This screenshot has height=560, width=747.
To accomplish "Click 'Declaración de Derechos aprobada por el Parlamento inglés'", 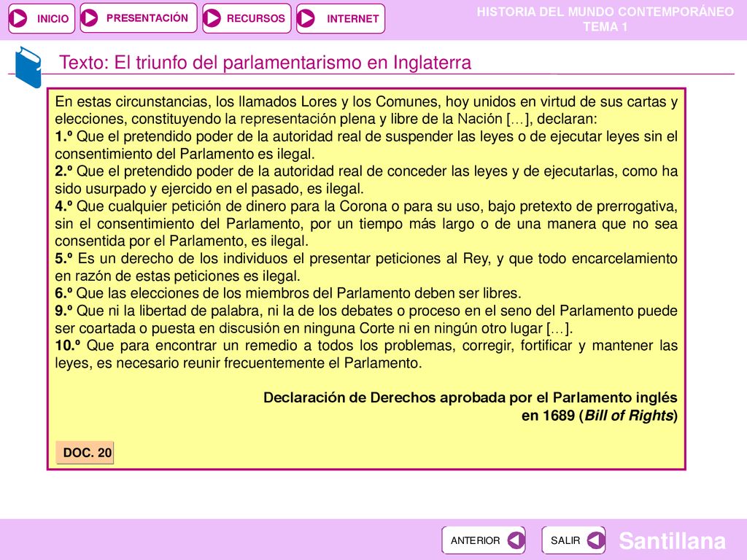I will [471, 397].
